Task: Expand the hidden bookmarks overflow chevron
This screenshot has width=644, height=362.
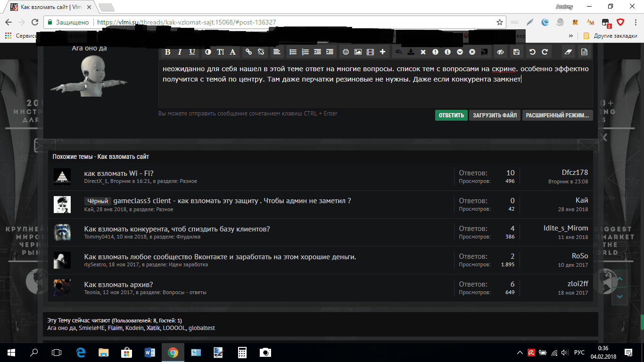Action: (x=571, y=36)
